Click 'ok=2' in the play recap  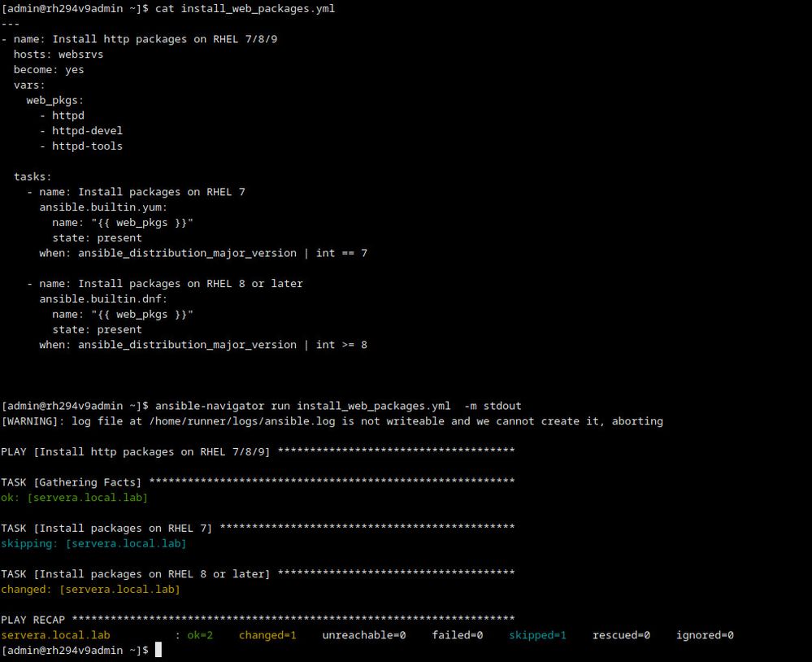pyautogui.click(x=200, y=635)
